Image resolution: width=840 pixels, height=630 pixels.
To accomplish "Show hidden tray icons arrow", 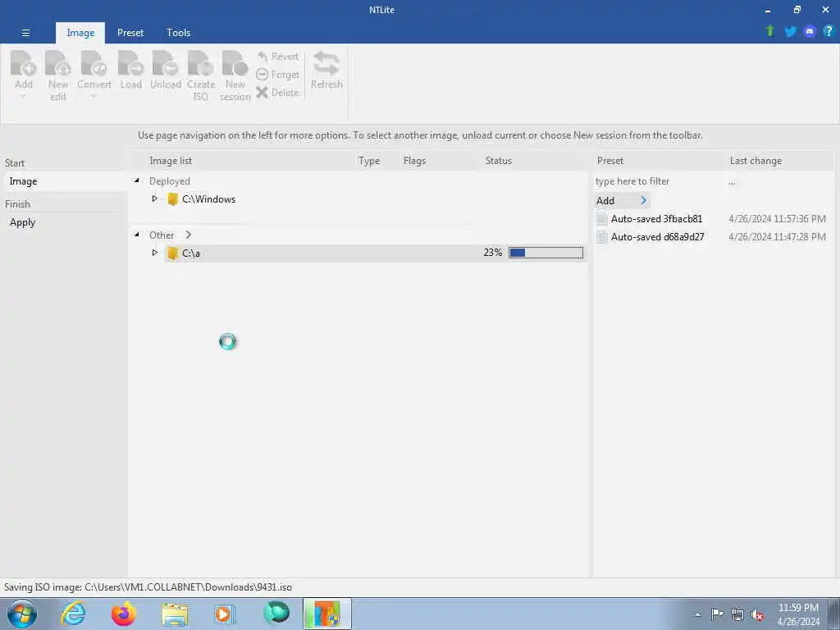I will pos(697,615).
